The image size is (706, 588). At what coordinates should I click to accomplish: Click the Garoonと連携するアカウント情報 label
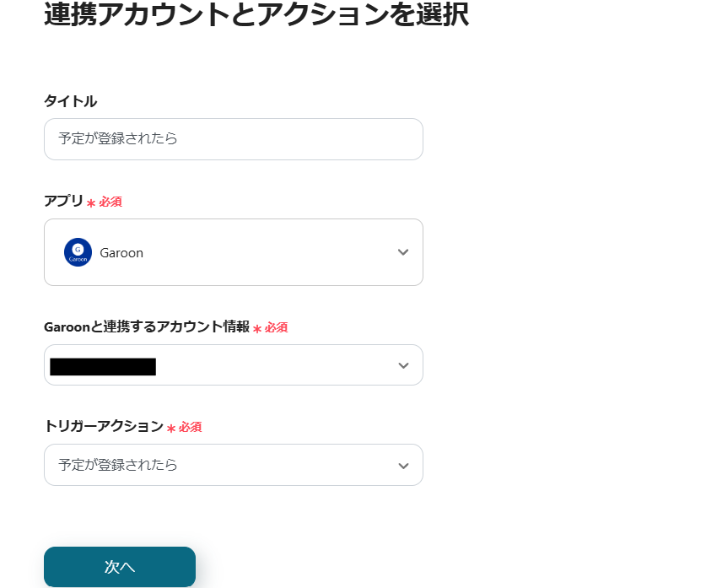pyautogui.click(x=146, y=327)
